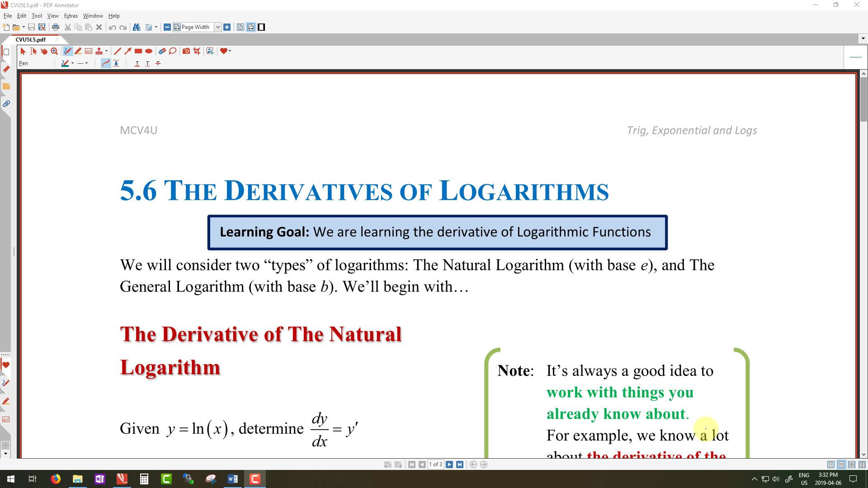Toggle smooth freehand pen mode
This screenshot has height=488, width=868.
pyautogui.click(x=105, y=63)
